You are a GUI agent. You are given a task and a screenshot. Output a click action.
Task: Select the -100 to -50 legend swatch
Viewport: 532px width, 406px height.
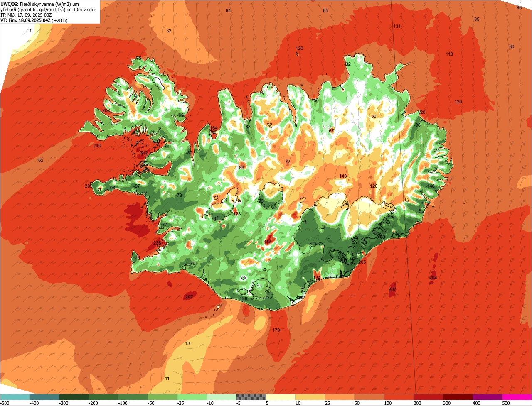click(x=133, y=397)
